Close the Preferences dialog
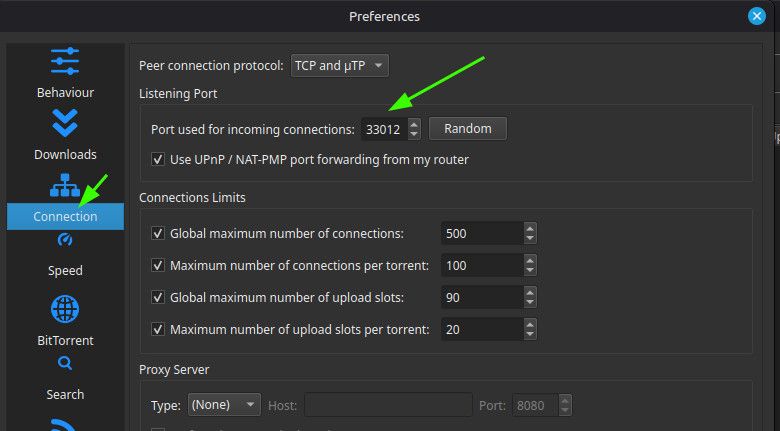780x431 pixels. [x=757, y=16]
